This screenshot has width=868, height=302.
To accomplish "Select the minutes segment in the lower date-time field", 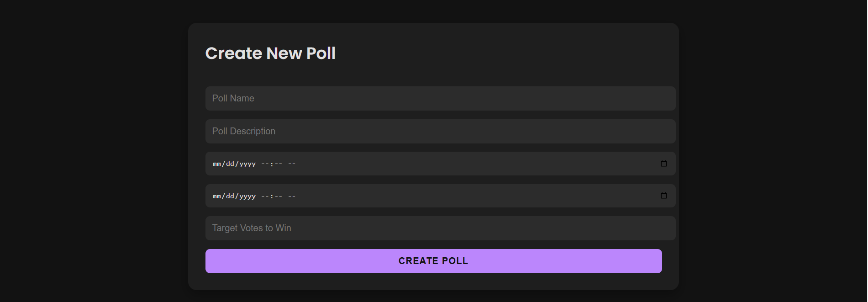I will tap(279, 196).
